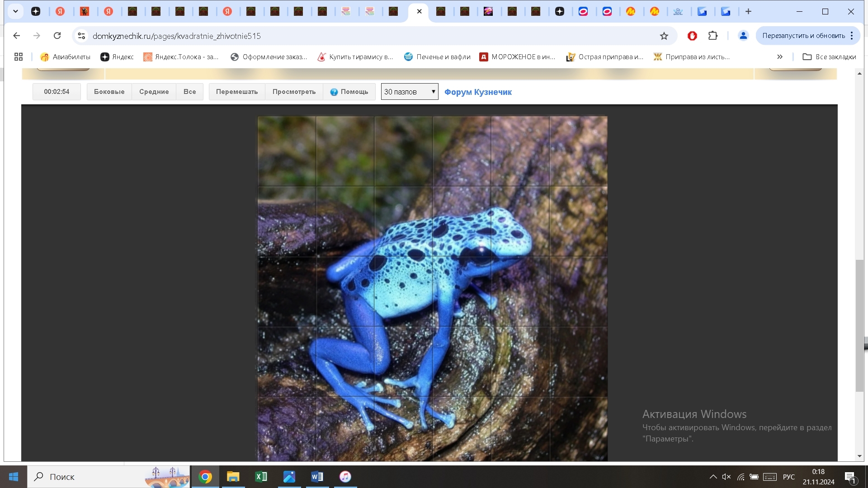Open the Помощь help button

coord(349,92)
